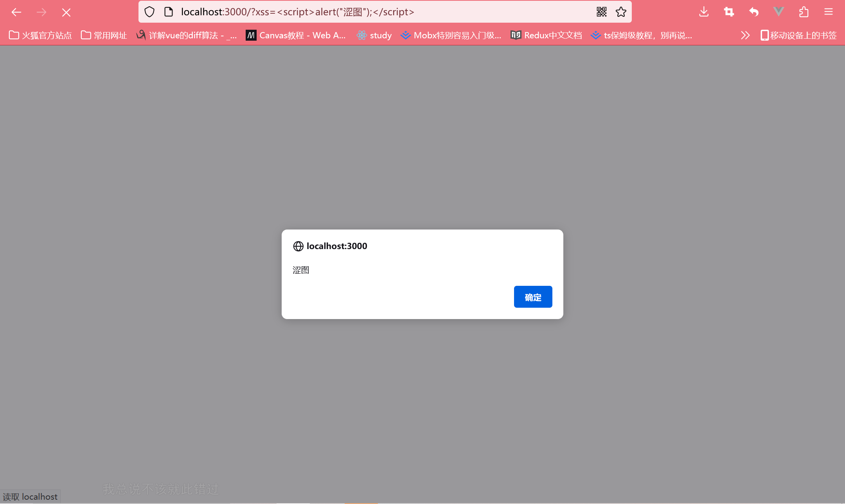The height and width of the screenshot is (504, 845).
Task: Open the Vue devtools extension icon
Action: pos(779,12)
